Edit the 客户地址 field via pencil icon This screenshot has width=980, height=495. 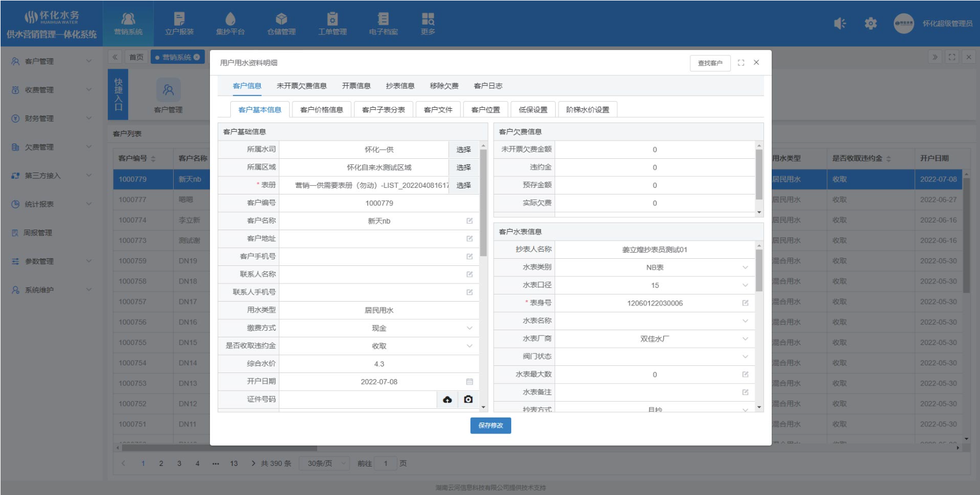point(469,238)
